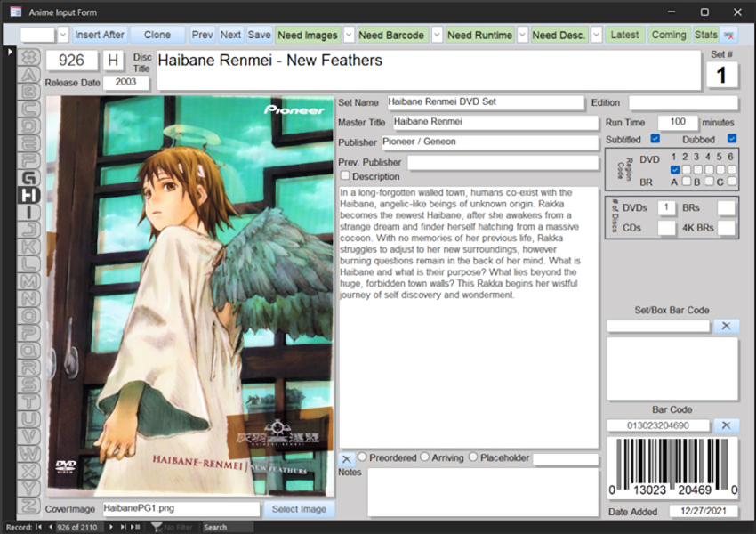756x534 pixels.
Task: Tick the Description checkbox
Action: [345, 175]
